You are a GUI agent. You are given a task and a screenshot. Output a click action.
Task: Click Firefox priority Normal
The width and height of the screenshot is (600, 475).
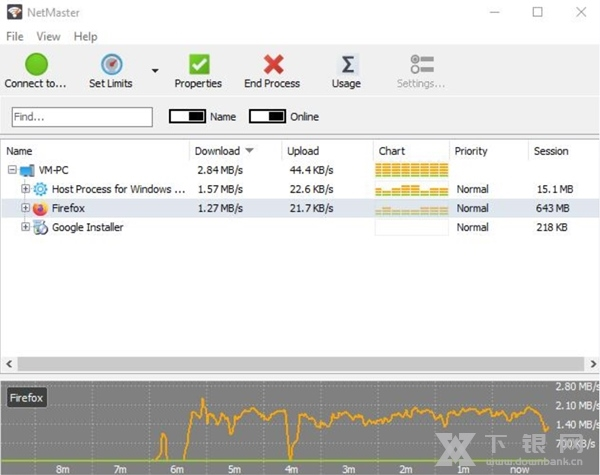(473, 208)
